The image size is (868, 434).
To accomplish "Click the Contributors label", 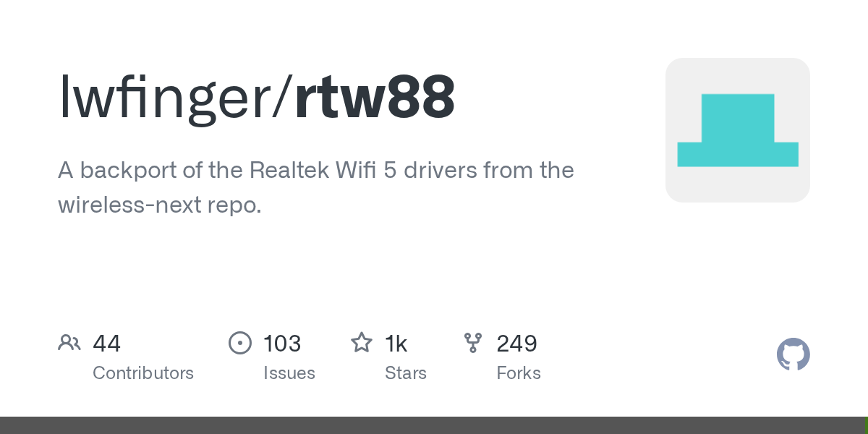I will click(143, 373).
